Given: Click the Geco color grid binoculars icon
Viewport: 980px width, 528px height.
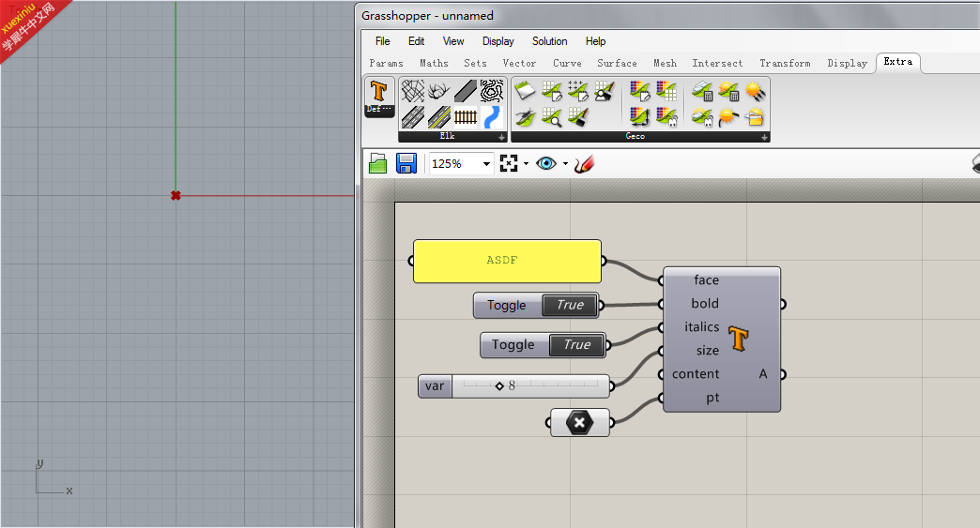Looking at the screenshot, I should pos(666,117).
